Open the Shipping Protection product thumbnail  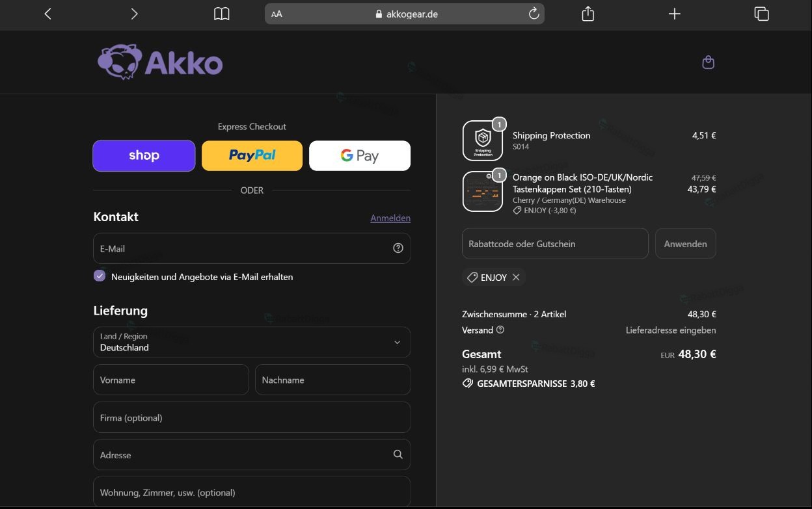(x=483, y=140)
